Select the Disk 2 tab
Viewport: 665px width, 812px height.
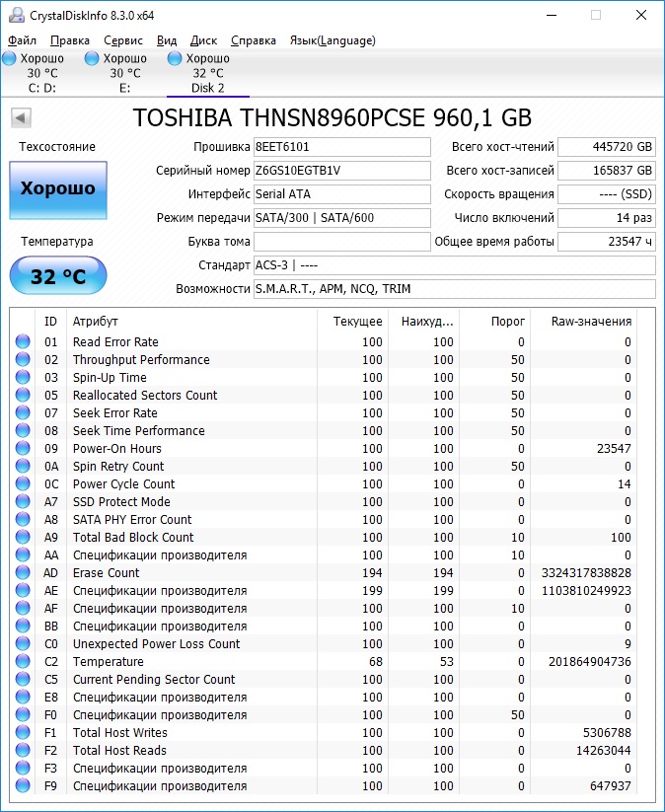(207, 73)
